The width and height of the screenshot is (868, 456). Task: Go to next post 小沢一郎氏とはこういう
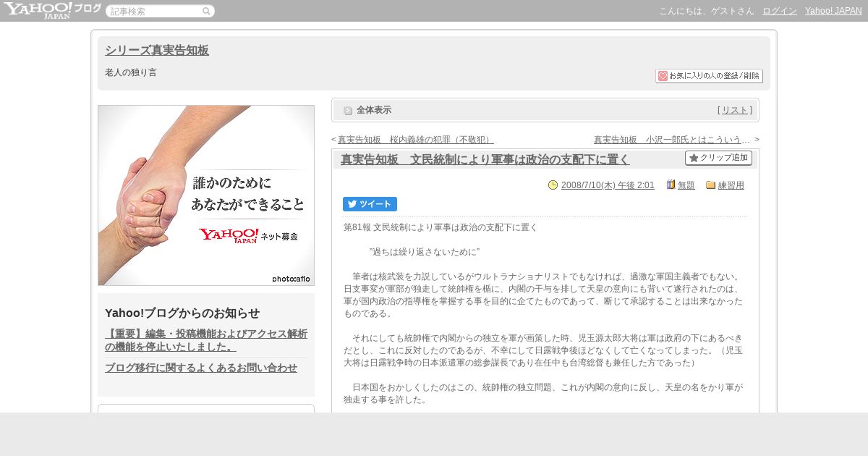[672, 140]
